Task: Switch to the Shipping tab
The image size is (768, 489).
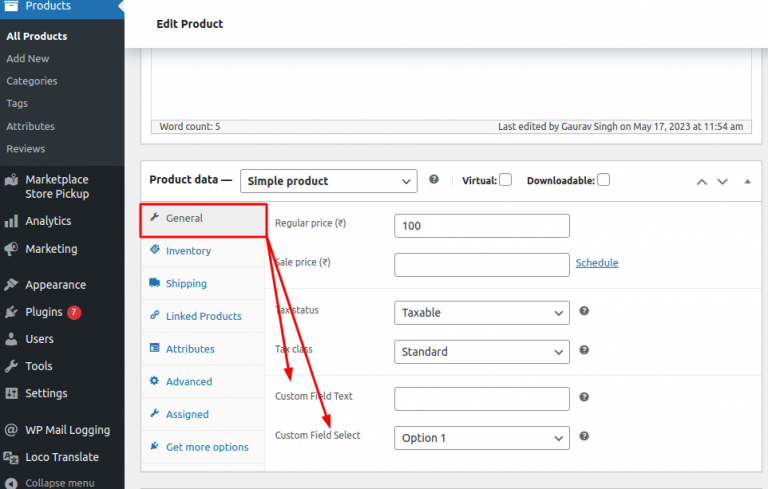Action: (203, 284)
